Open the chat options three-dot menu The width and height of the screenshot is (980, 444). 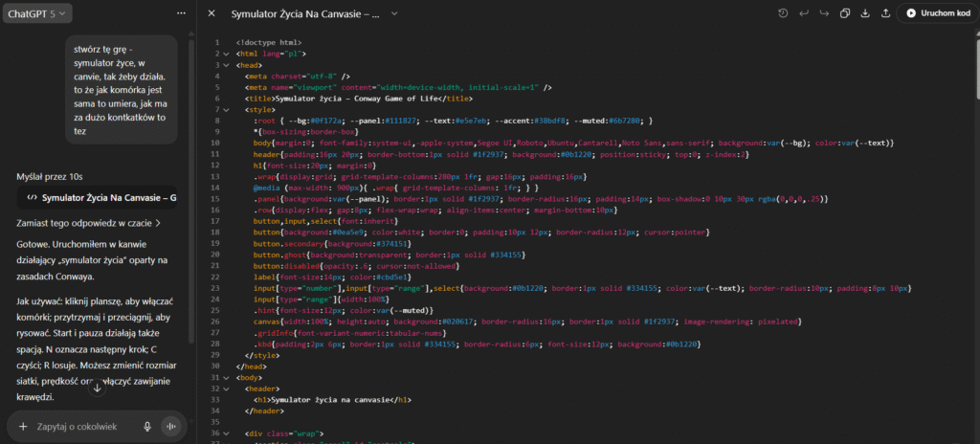click(x=181, y=13)
